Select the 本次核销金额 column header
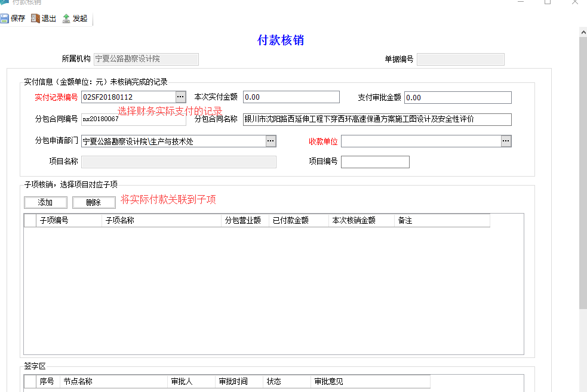587x392 pixels. [x=361, y=220]
